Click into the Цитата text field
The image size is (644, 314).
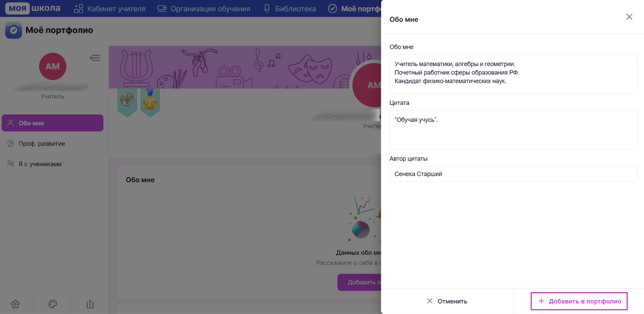514,130
